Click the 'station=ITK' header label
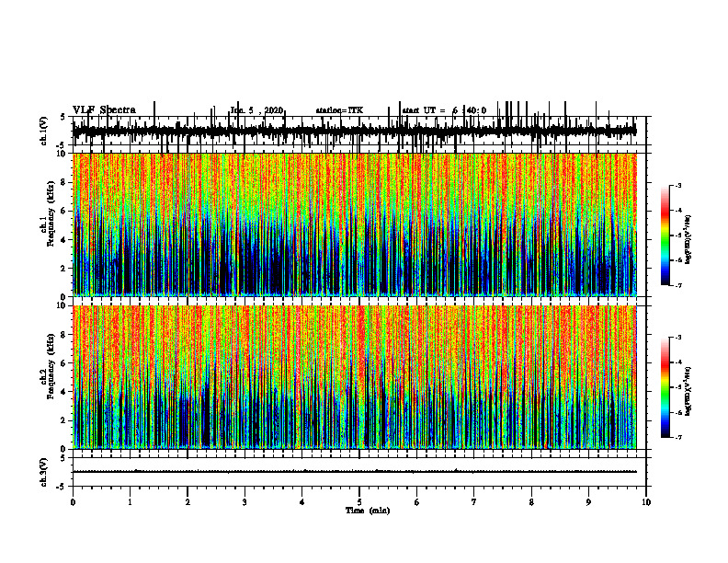This screenshot has height=563, width=728. [x=339, y=110]
